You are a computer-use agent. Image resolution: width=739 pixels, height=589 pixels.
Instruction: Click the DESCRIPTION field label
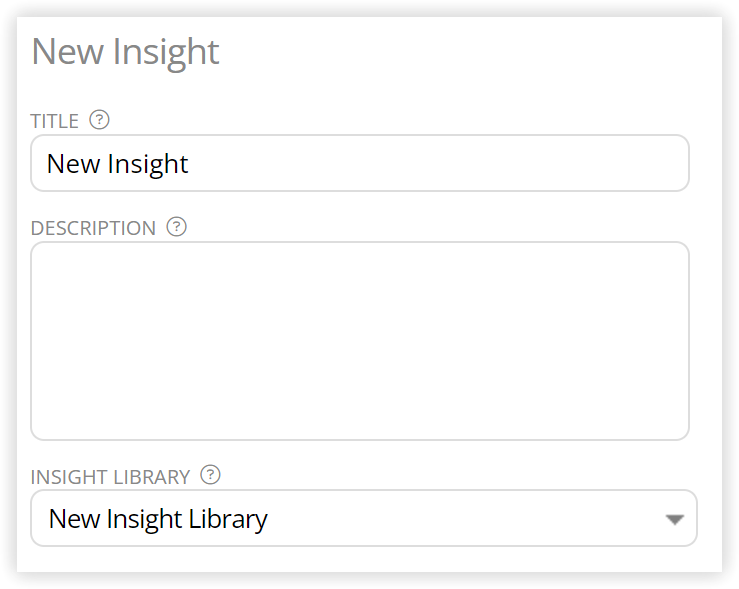[93, 228]
